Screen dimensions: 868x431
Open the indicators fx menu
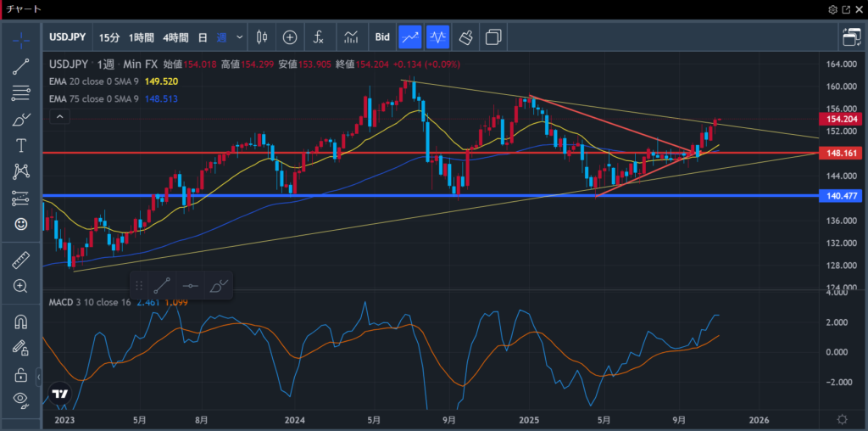(318, 37)
